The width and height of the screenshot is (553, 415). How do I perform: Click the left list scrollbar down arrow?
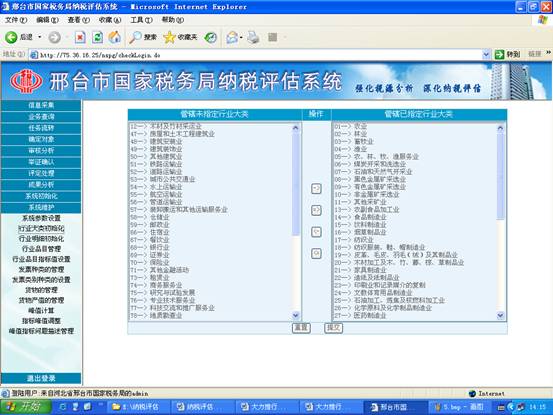296,315
